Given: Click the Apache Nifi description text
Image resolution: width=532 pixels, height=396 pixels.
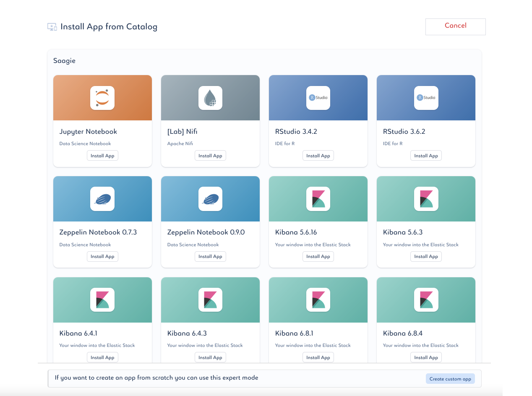Looking at the screenshot, I should coord(180,143).
